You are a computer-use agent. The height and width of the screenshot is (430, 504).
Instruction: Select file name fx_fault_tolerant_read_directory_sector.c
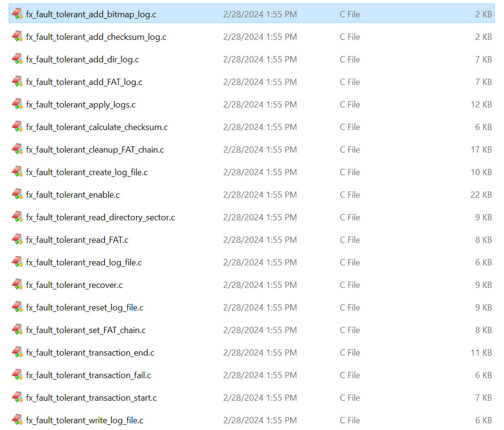100,217
